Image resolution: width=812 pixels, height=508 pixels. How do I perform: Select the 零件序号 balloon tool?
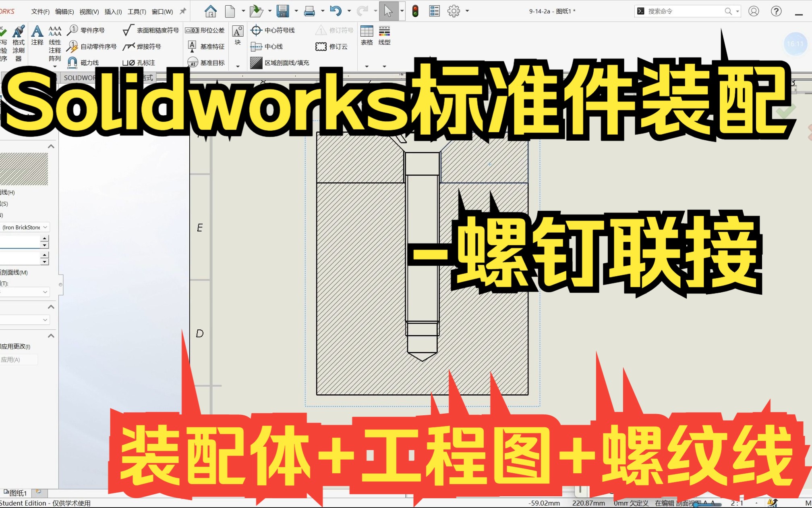point(87,30)
